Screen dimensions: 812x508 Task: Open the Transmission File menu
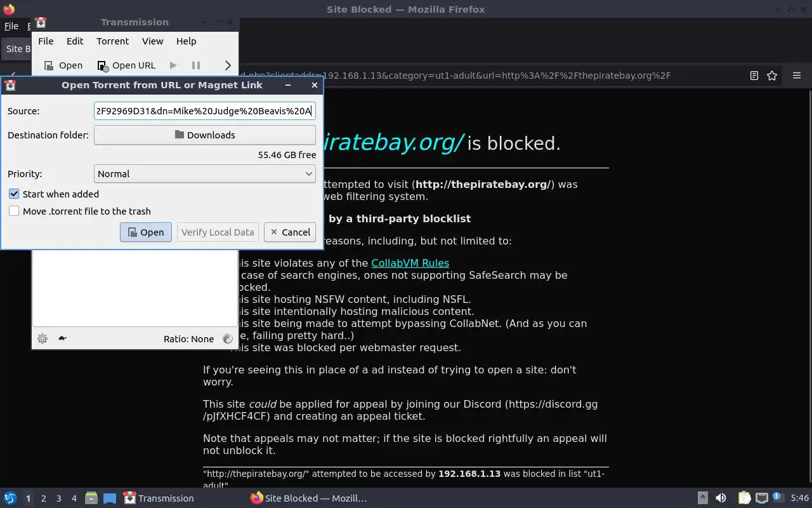tap(46, 41)
